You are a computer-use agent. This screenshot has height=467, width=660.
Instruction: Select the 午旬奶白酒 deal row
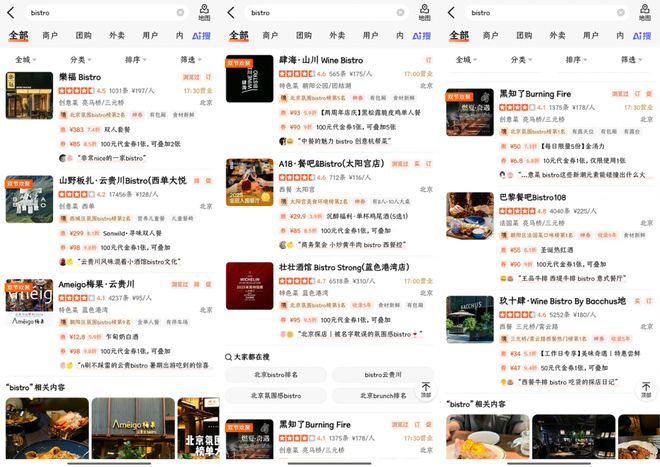[x=99, y=337]
